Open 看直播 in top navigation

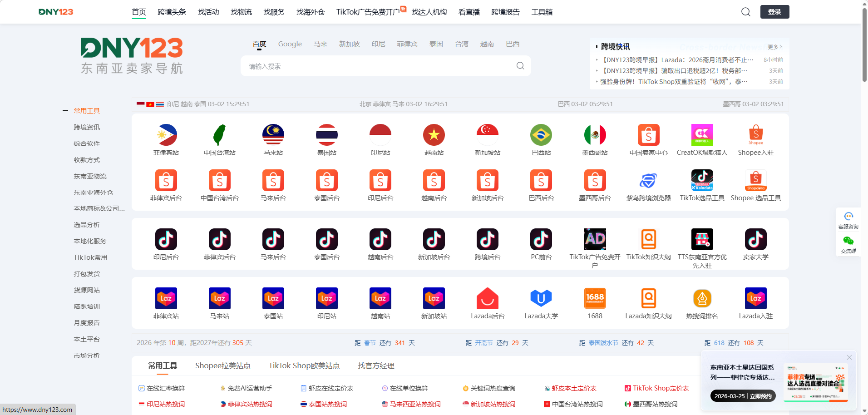[469, 12]
